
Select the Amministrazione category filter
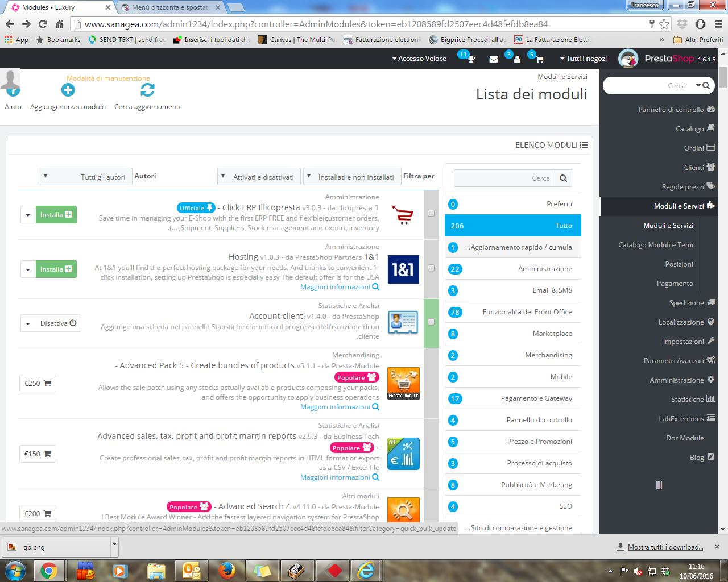pos(513,269)
